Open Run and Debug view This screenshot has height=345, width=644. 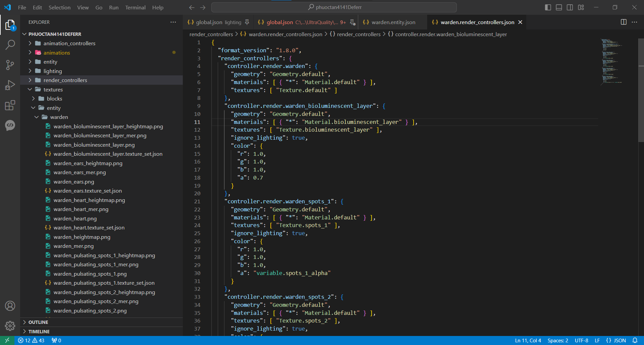coord(10,85)
